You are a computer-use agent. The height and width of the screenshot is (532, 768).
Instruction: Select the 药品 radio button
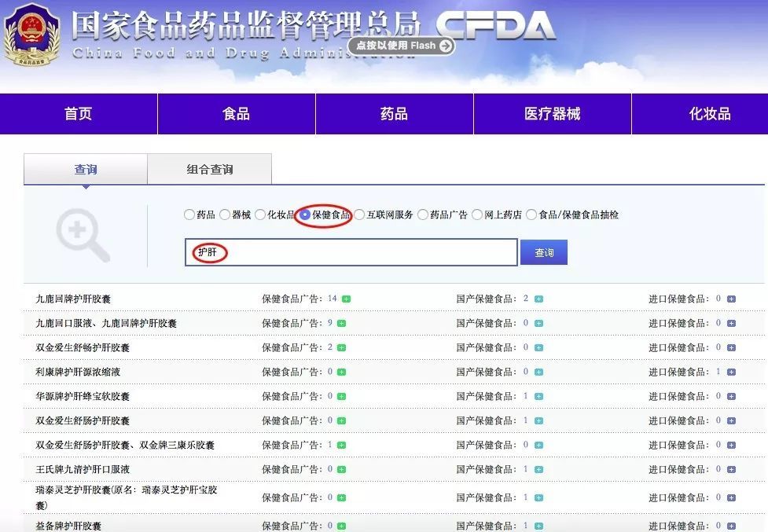[x=189, y=215]
